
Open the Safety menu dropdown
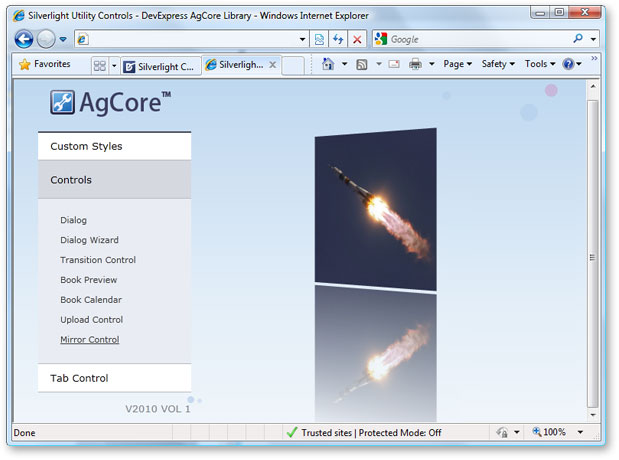tap(498, 64)
